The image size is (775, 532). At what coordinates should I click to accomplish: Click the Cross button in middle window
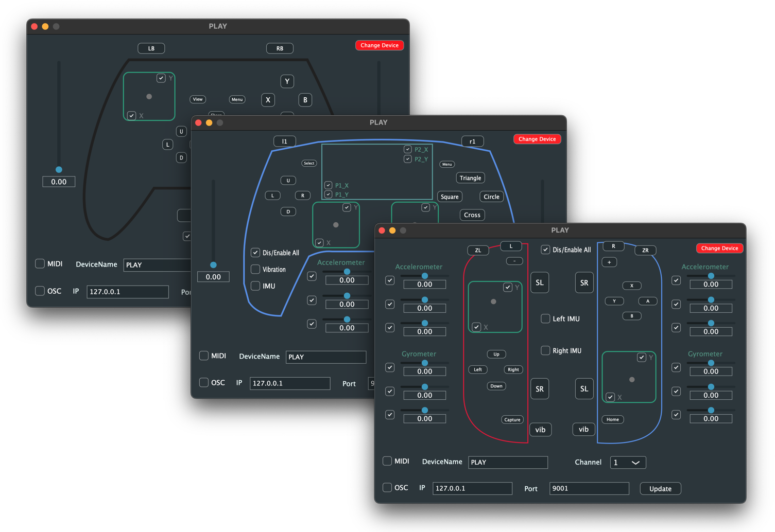(x=472, y=216)
